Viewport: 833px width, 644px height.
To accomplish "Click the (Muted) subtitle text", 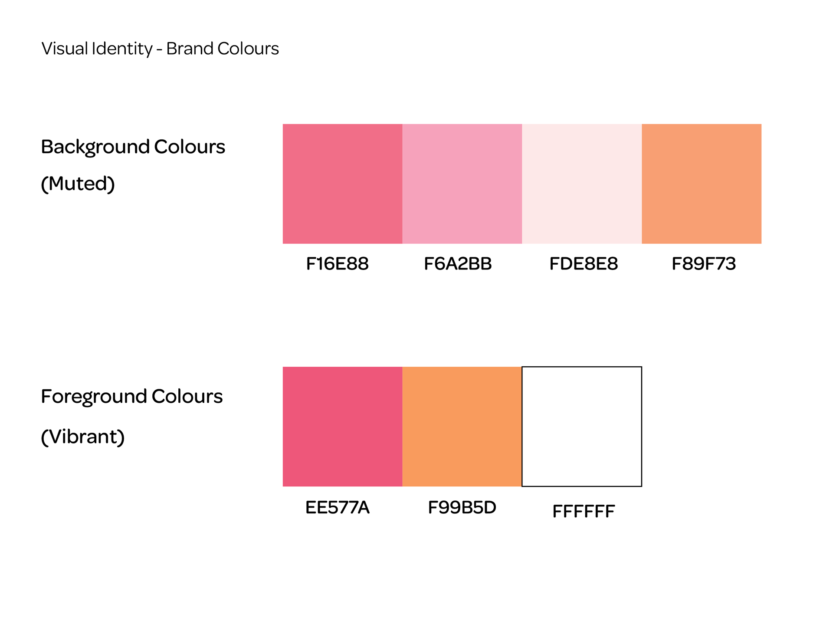I will pyautogui.click(x=78, y=184).
